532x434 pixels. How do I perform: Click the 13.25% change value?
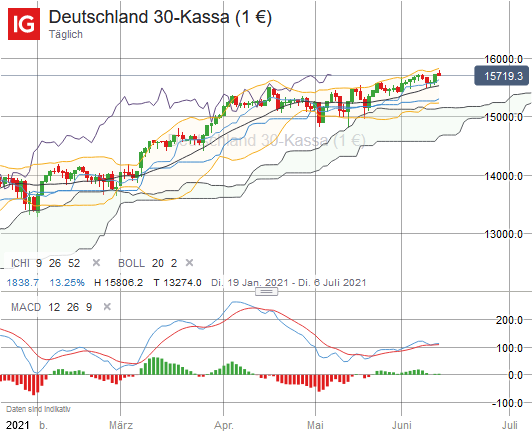(x=67, y=282)
